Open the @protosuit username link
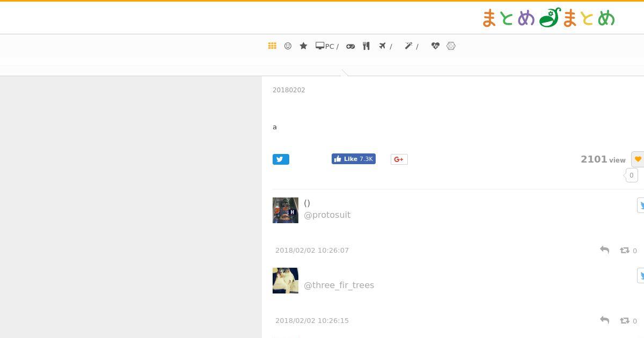The image size is (644, 338). (327, 215)
